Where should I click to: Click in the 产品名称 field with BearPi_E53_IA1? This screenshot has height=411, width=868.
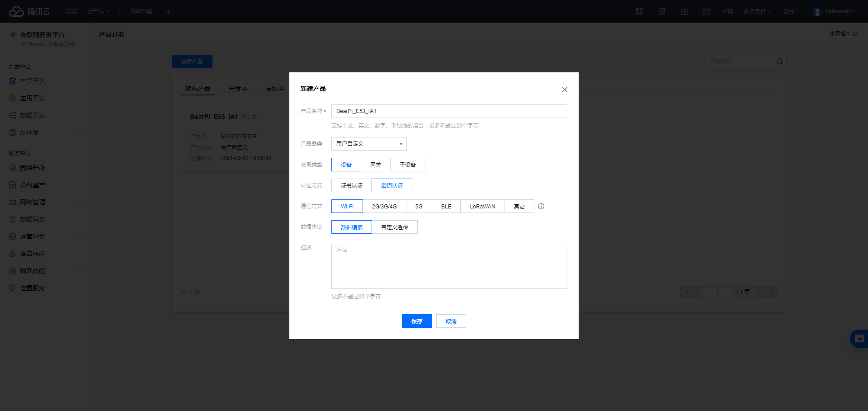point(449,111)
